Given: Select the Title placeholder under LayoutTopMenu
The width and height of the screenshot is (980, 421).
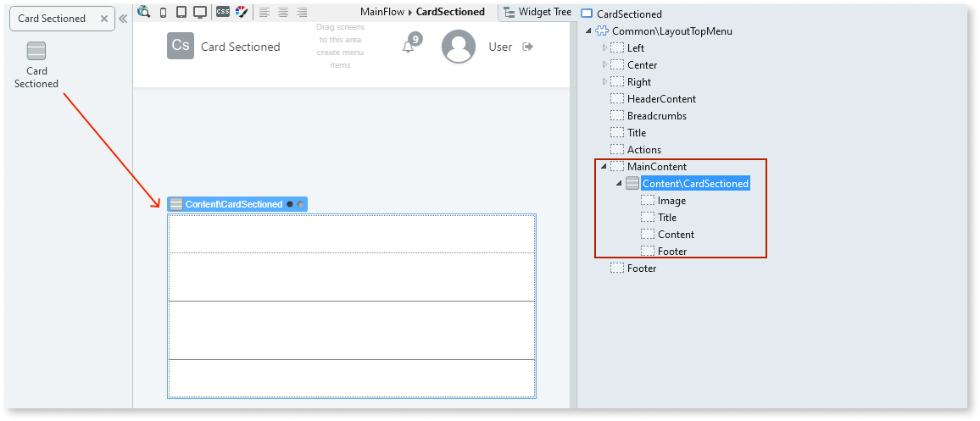Looking at the screenshot, I should pos(637,132).
